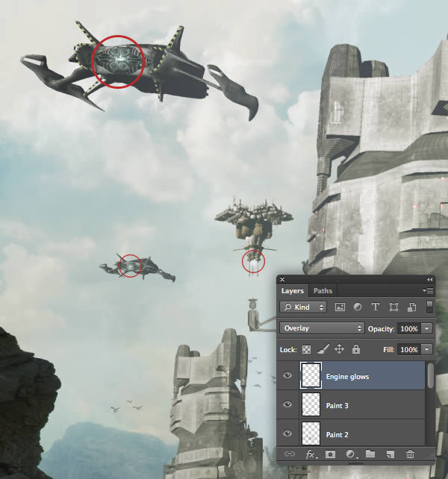The height and width of the screenshot is (479, 448).
Task: Open the Opacity slider dropdown arrow
Action: (x=427, y=329)
